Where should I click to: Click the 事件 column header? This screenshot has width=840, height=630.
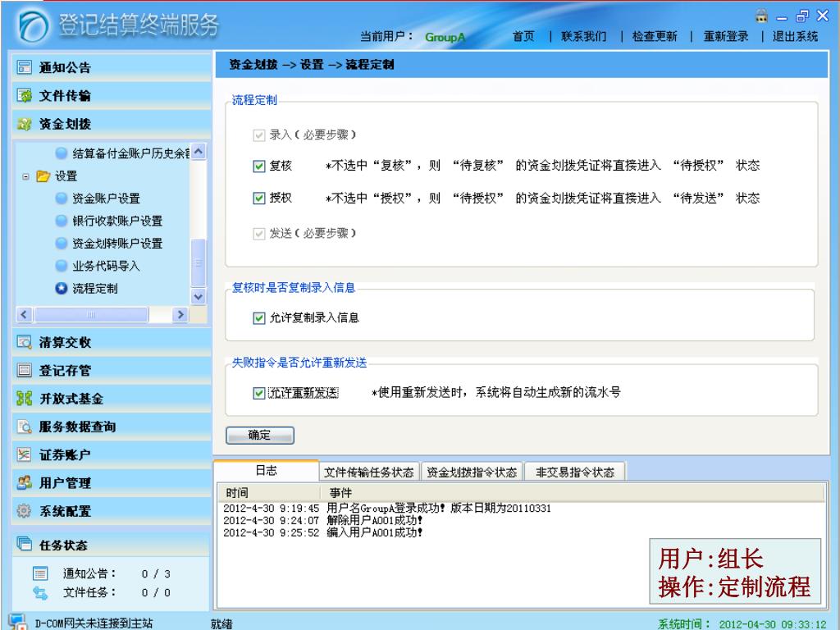(573, 492)
